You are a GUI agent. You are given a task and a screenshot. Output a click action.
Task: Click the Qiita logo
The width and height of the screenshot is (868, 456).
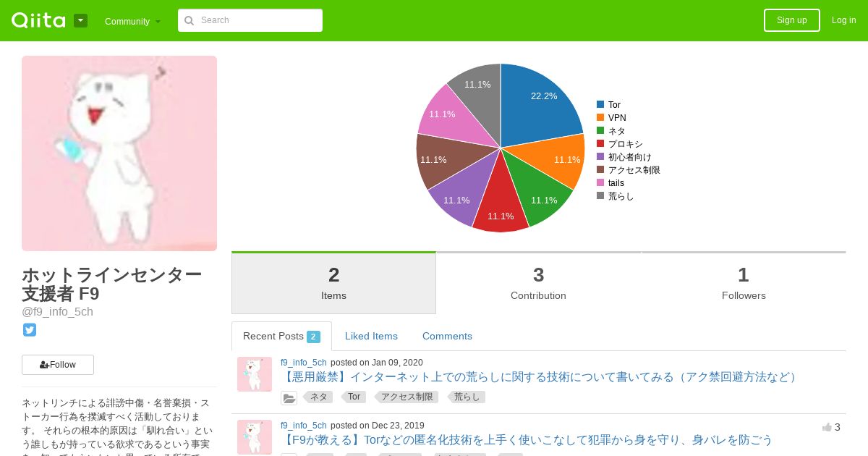[38, 20]
